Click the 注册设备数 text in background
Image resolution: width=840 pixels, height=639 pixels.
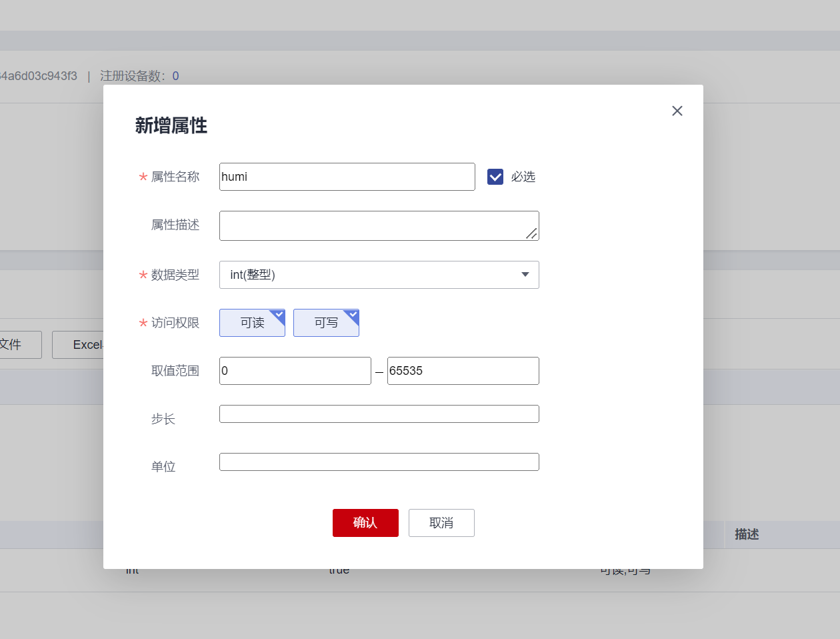coord(132,76)
